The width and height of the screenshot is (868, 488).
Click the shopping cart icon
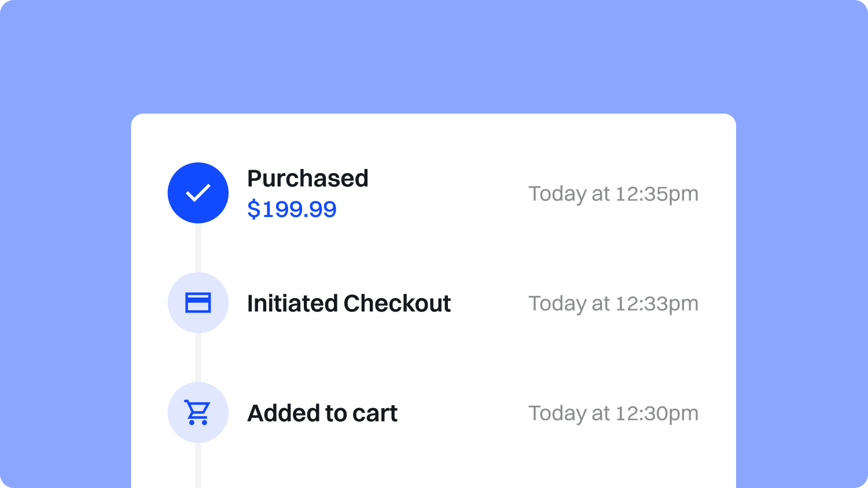tap(198, 413)
